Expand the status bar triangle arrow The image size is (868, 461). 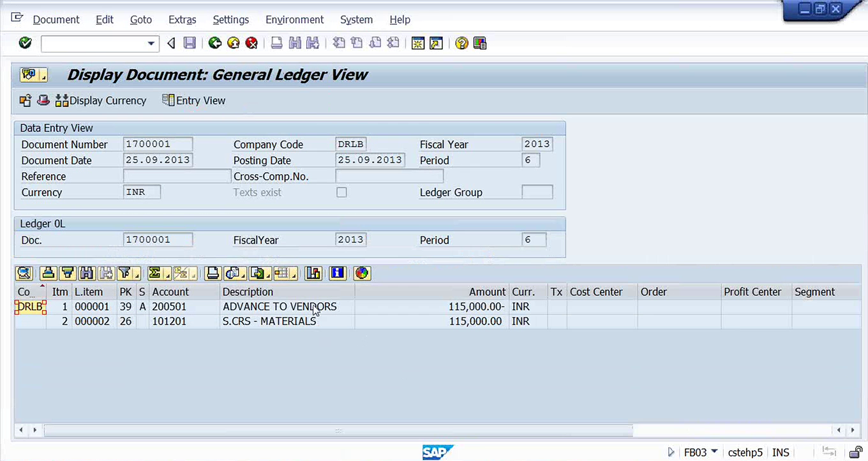point(671,452)
